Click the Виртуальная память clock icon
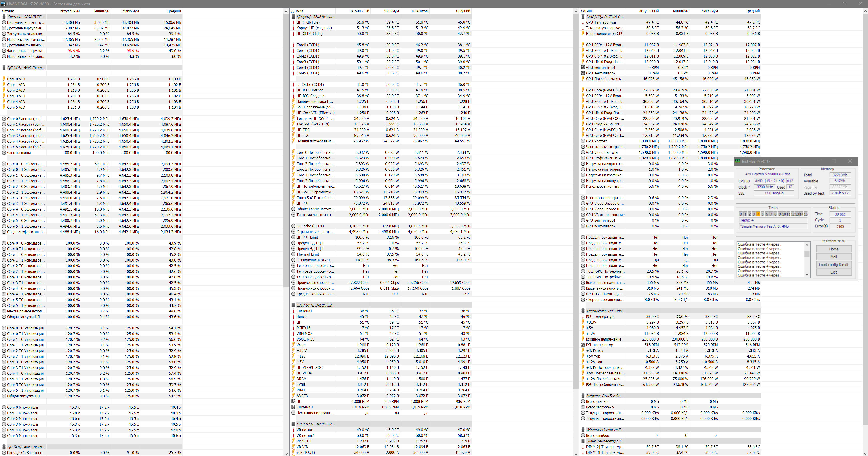The height and width of the screenshot is (456, 868). pyautogui.click(x=4, y=22)
